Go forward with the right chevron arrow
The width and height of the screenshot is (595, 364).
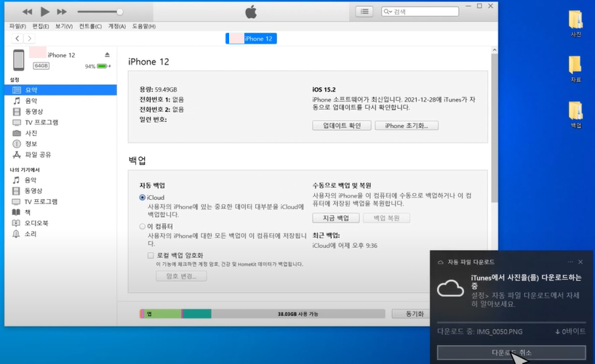point(29,39)
